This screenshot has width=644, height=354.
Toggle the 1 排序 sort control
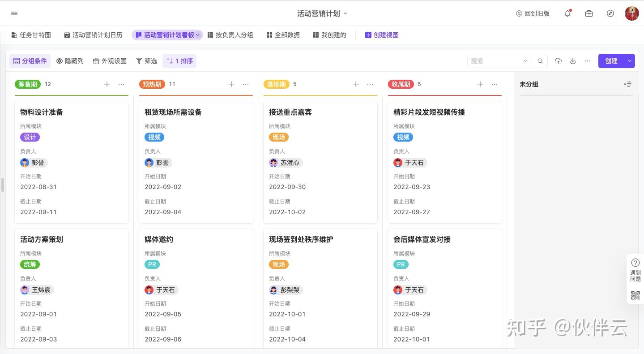[179, 61]
